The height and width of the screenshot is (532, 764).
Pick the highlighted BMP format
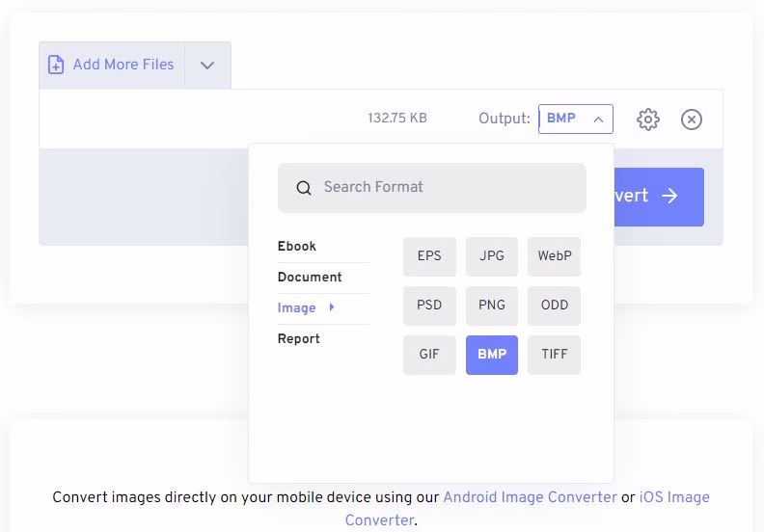coord(492,355)
